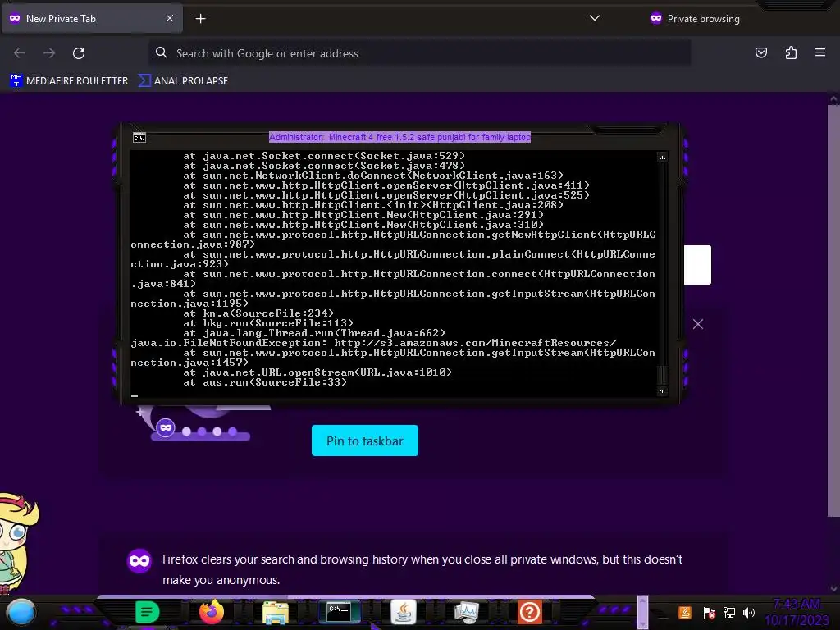Close the New Private Tab

click(169, 18)
